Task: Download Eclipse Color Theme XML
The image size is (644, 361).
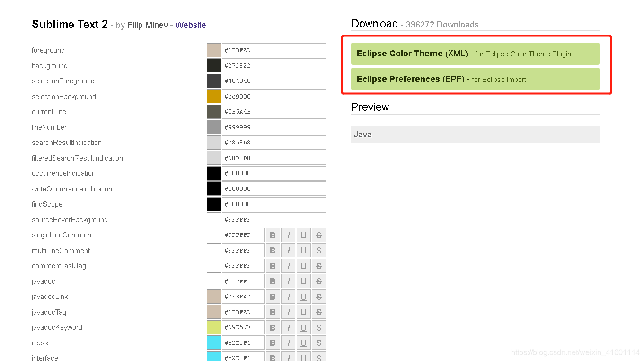Action: click(x=475, y=54)
